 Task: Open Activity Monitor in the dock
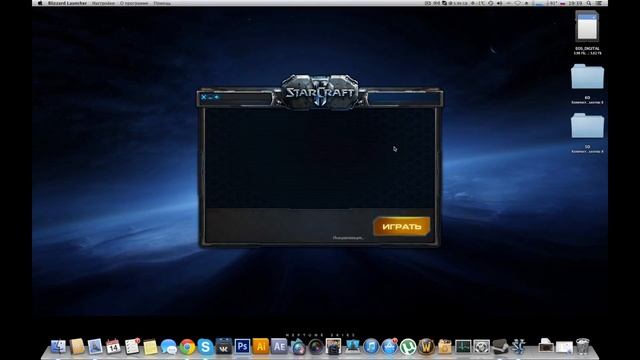click(x=463, y=347)
